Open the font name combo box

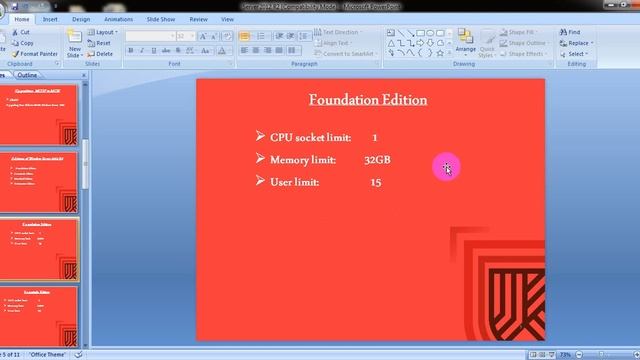point(150,36)
